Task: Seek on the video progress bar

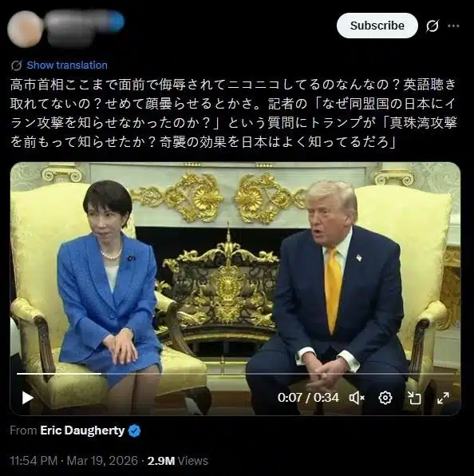Action: 235,374
